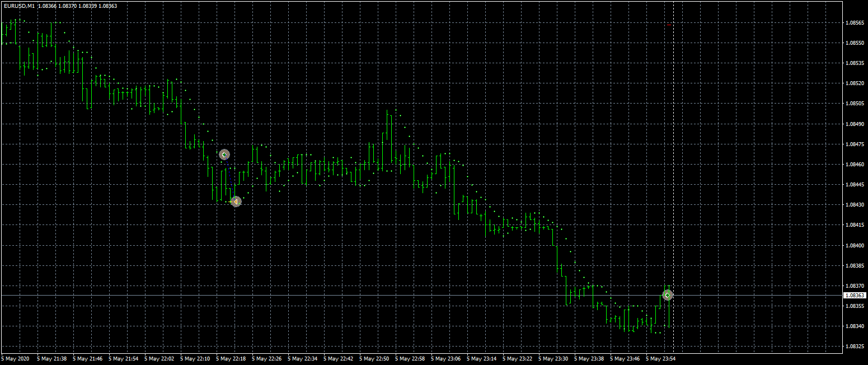
Task: Click price axis label 1.08385
Action: click(x=855, y=265)
